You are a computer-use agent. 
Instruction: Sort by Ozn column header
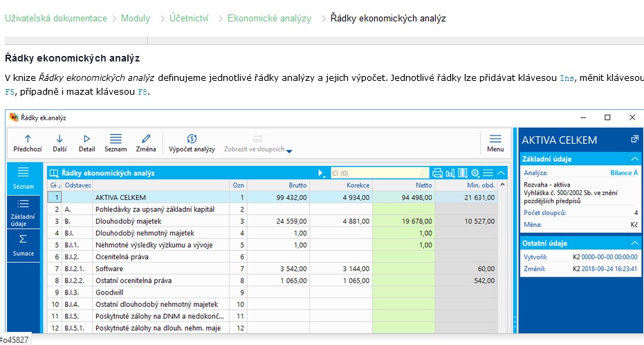[x=238, y=185]
